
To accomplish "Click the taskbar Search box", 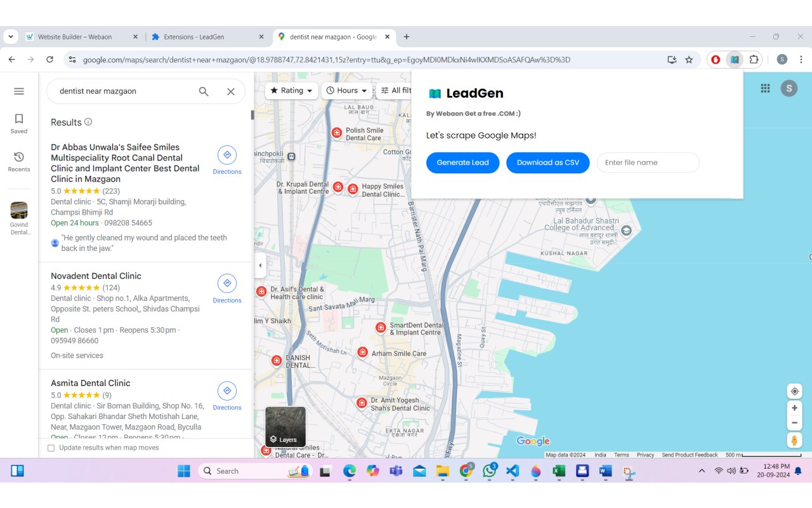I will click(x=256, y=471).
